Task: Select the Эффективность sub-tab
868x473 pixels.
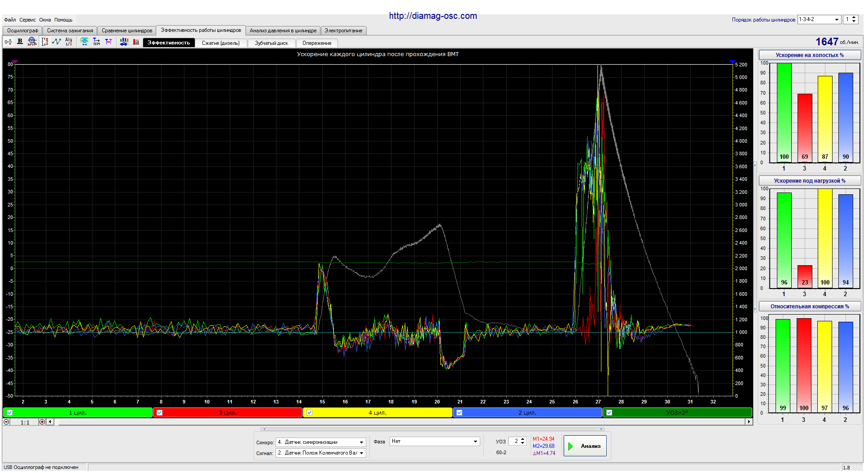Action: 169,43
